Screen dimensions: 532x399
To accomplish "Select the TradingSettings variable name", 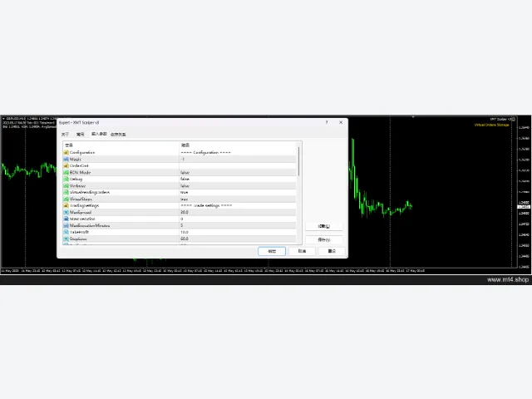I will (84, 205).
